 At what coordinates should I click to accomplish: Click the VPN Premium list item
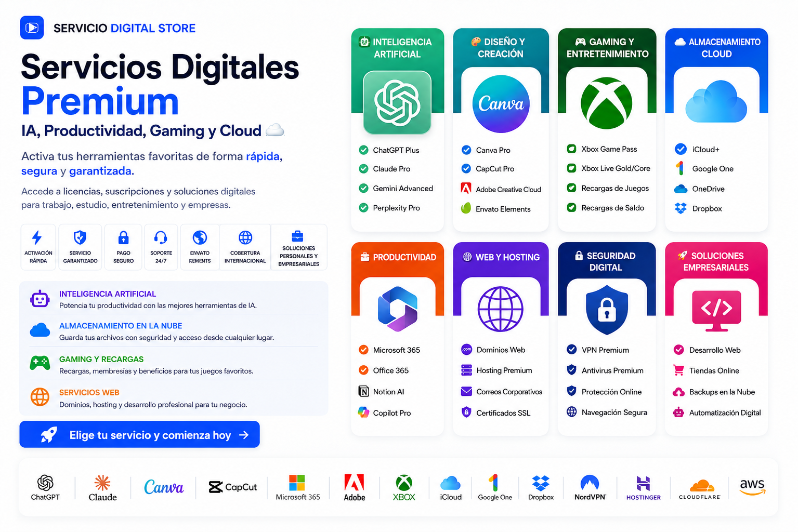coord(598,350)
